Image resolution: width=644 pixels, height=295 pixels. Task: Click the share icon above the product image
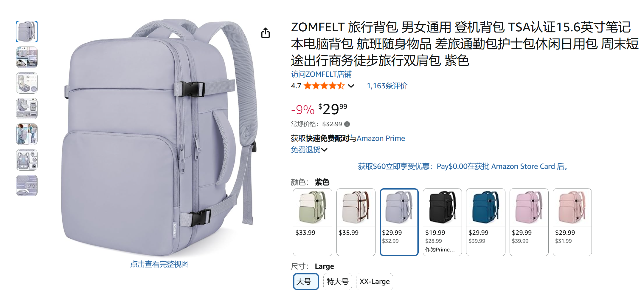tap(265, 33)
